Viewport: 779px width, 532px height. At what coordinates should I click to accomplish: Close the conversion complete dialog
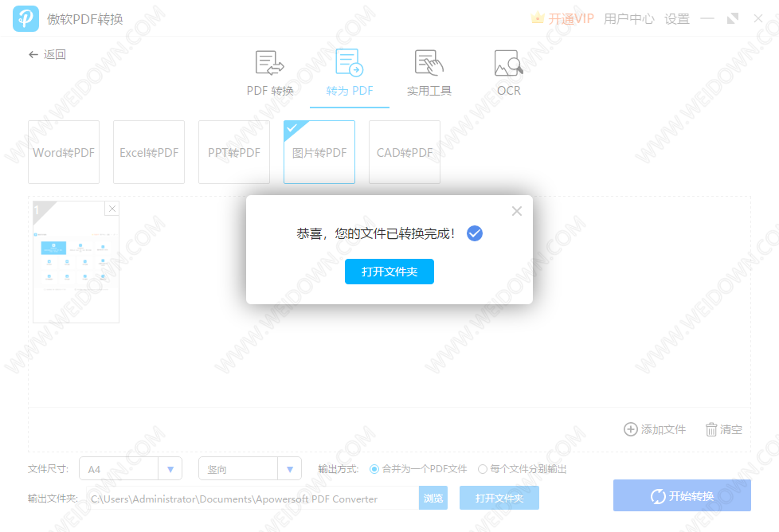tap(517, 211)
